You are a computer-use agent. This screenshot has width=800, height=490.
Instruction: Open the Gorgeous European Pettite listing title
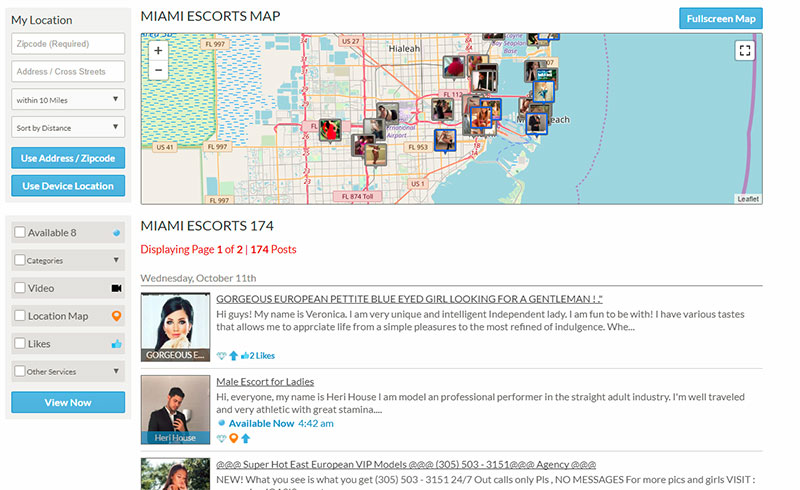(409, 299)
